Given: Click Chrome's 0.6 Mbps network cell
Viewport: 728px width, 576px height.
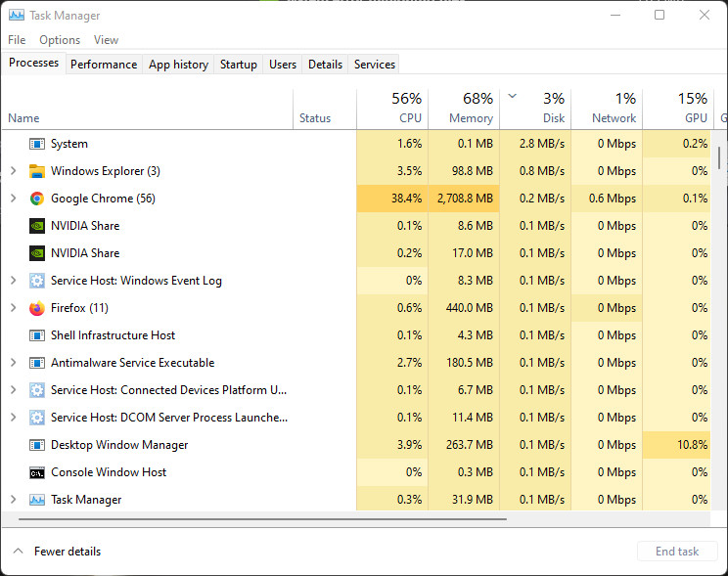Looking at the screenshot, I should (x=607, y=199).
